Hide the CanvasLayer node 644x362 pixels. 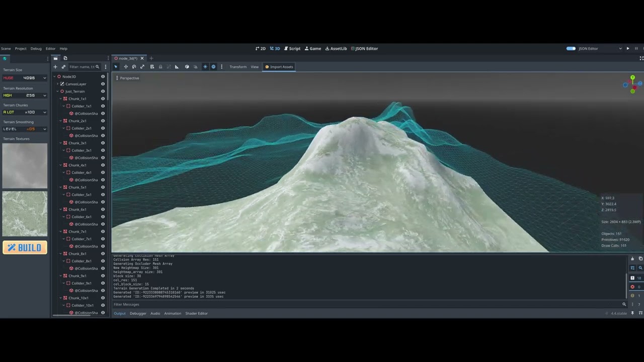click(103, 84)
